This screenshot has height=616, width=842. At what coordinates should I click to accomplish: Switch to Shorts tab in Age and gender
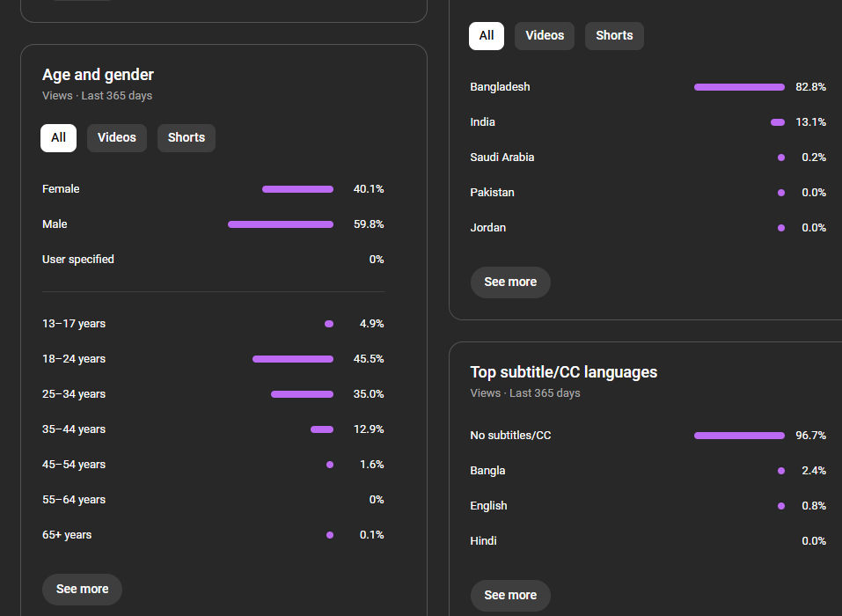pos(187,138)
